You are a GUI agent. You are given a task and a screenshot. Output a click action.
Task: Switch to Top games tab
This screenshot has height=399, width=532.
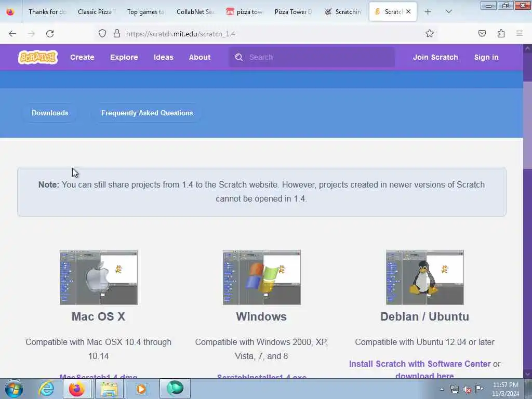pyautogui.click(x=145, y=12)
